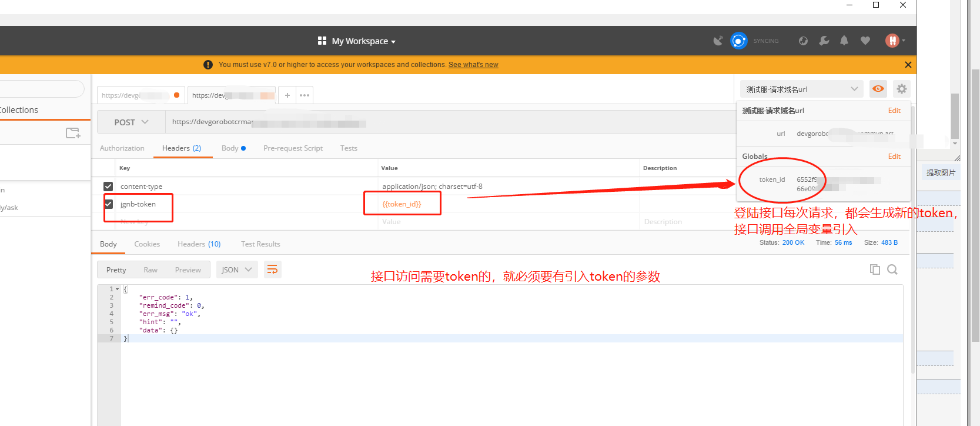
Task: Open settings via the wrench icon
Action: coord(824,41)
